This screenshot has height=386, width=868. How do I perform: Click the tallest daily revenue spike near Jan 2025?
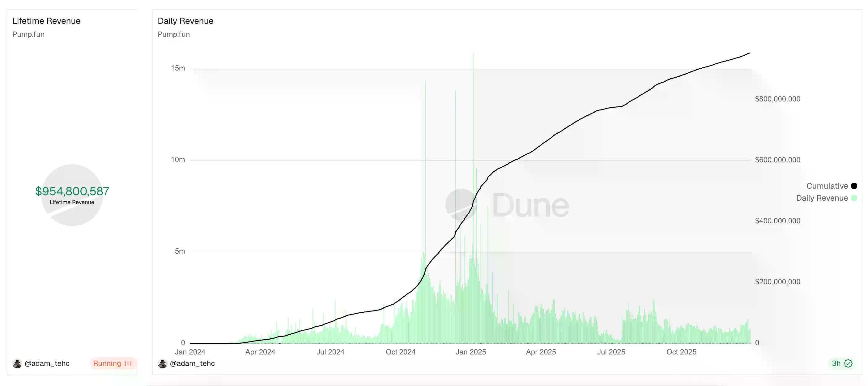473,101
